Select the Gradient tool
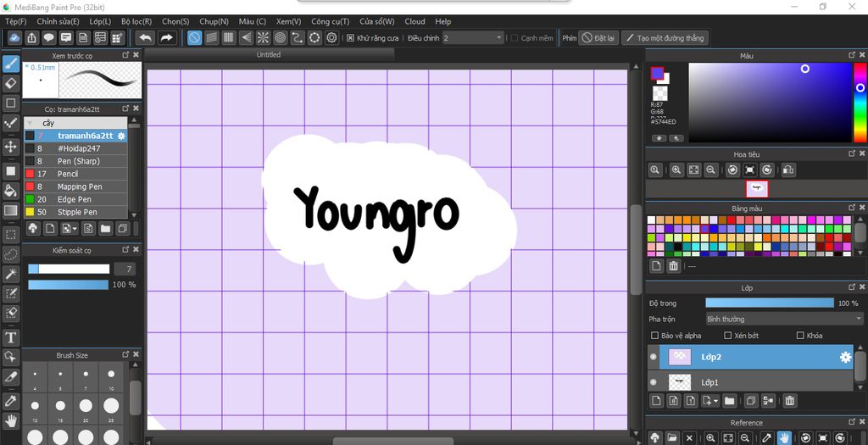 click(10, 210)
